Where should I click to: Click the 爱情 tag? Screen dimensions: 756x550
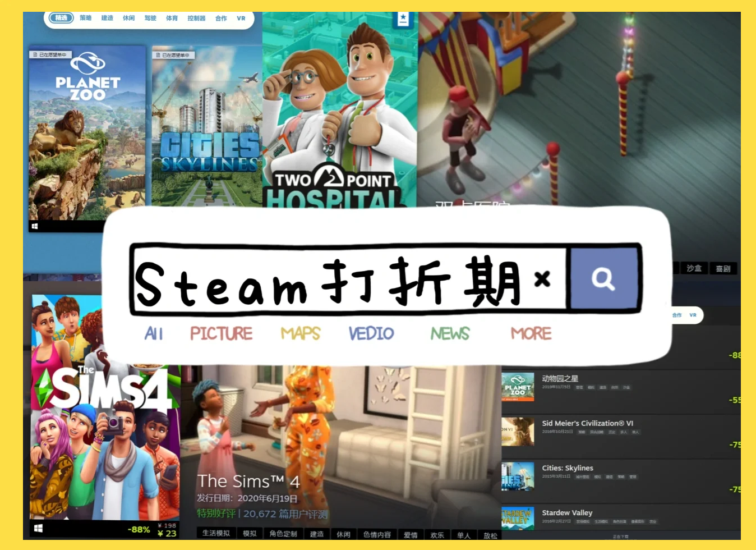[x=411, y=535]
